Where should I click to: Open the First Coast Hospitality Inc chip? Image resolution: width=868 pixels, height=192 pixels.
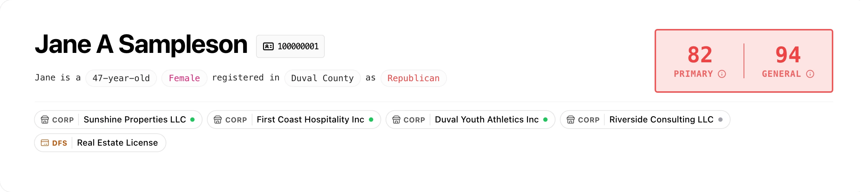(x=310, y=120)
